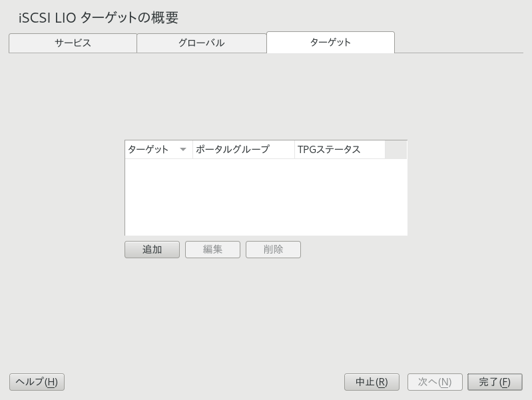Click the TPGステータス column header

339,150
